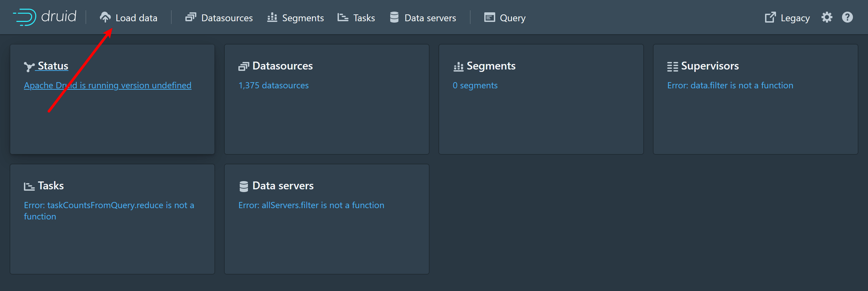The image size is (868, 291).
Task: Open the Data servers home card
Action: pos(326,219)
